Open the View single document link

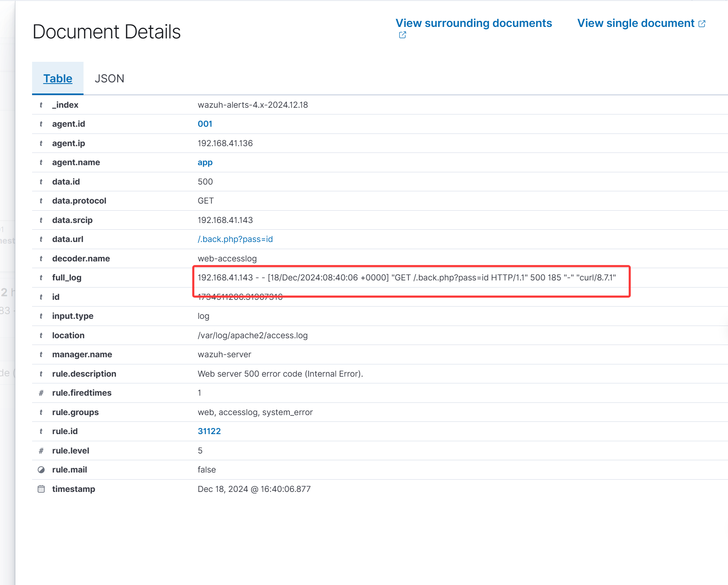tap(636, 23)
